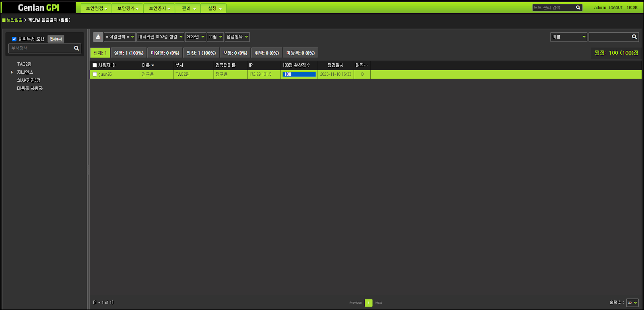Screen dimensions: 644x310
Task: Click the vertical panel splitter handle
Action: [x=88, y=170]
